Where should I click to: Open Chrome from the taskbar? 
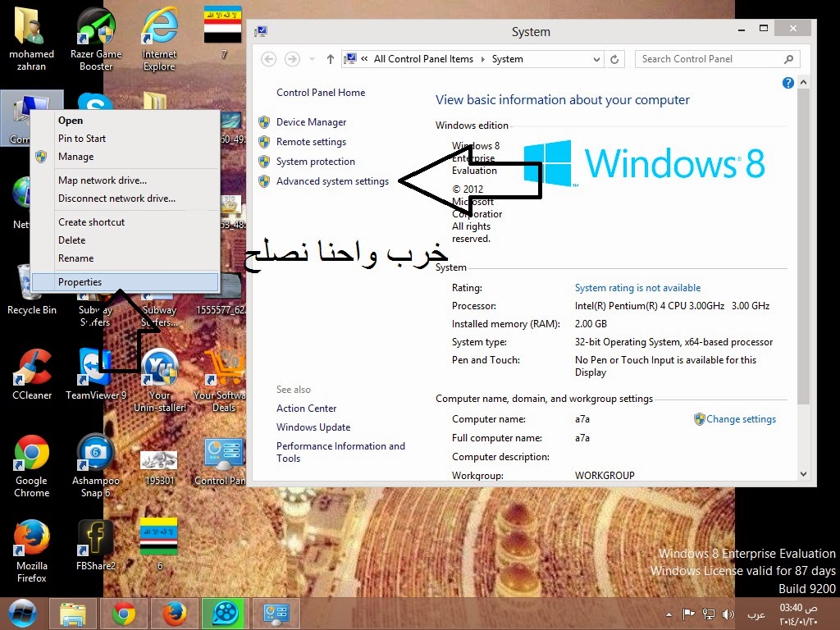click(124, 614)
